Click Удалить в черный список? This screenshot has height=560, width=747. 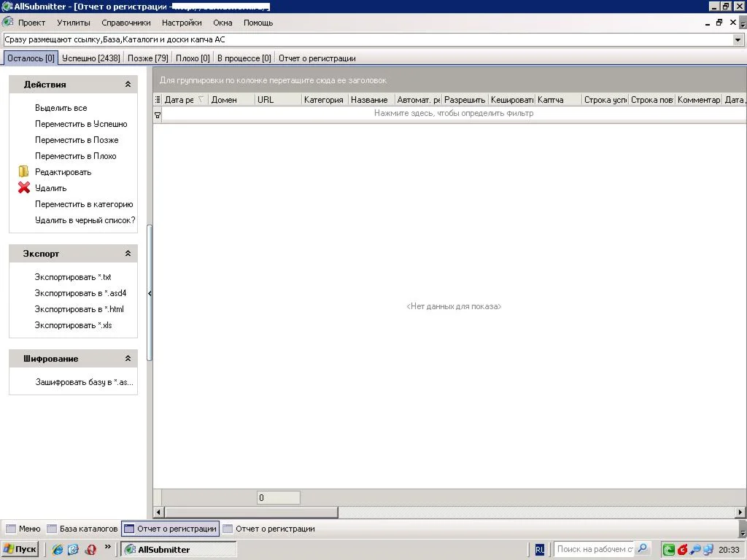85,220
